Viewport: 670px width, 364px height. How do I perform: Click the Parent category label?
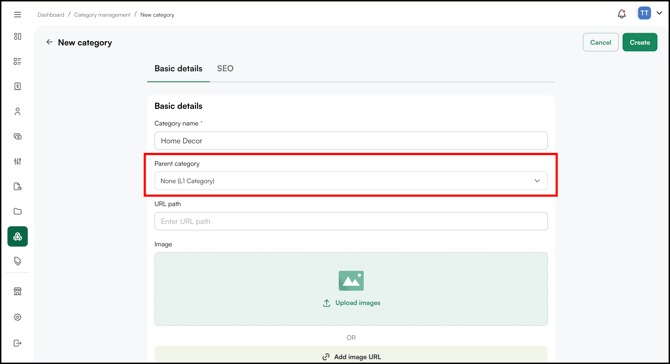pos(177,164)
